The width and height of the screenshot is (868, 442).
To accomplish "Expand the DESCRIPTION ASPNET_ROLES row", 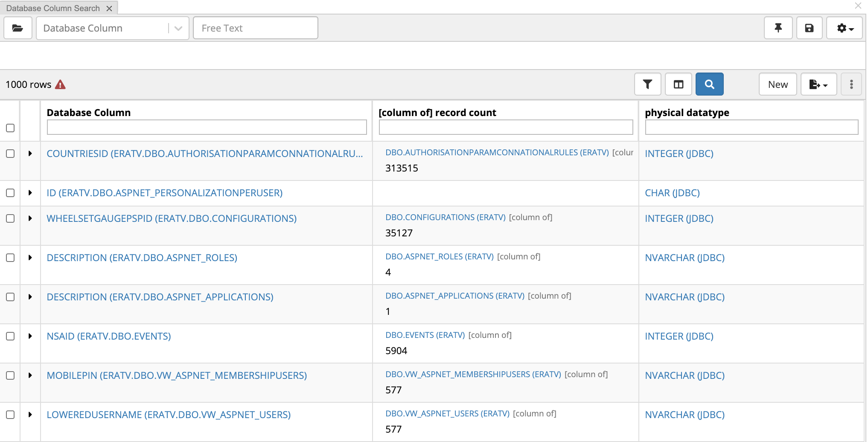I will pyautogui.click(x=30, y=258).
